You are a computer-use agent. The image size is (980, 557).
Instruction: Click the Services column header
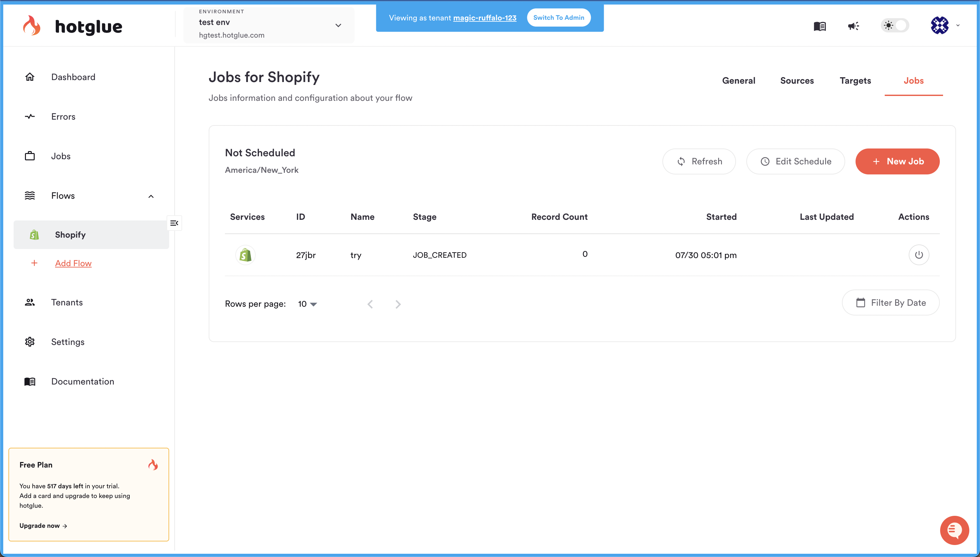(247, 217)
